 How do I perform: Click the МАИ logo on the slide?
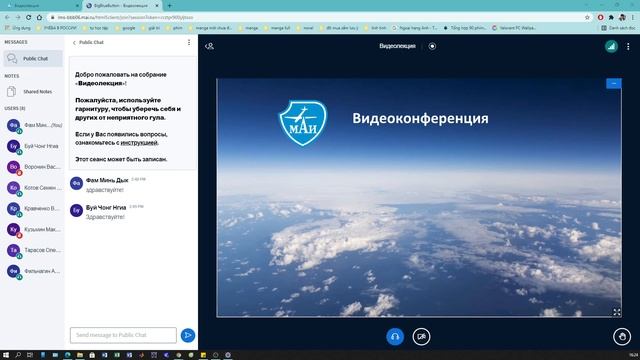303,123
